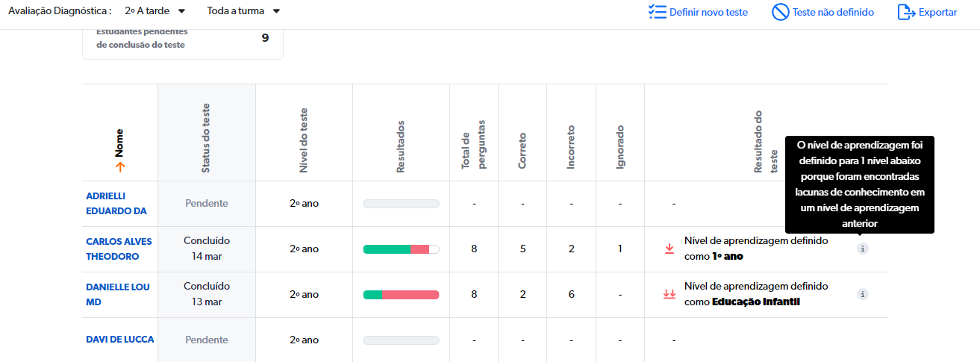Open student DAVI DE LUCCA
This screenshot has height=362, width=980.
[120, 340]
